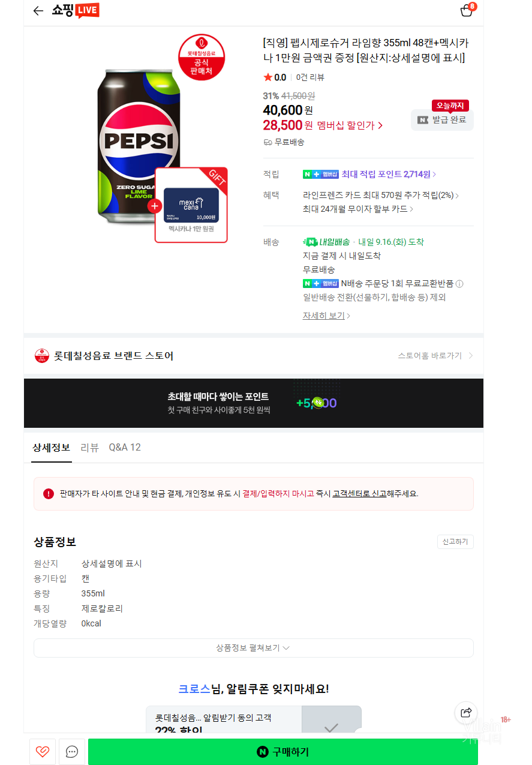Open the Q&A 12 tab
This screenshot has height=765, width=532.
[x=125, y=448]
